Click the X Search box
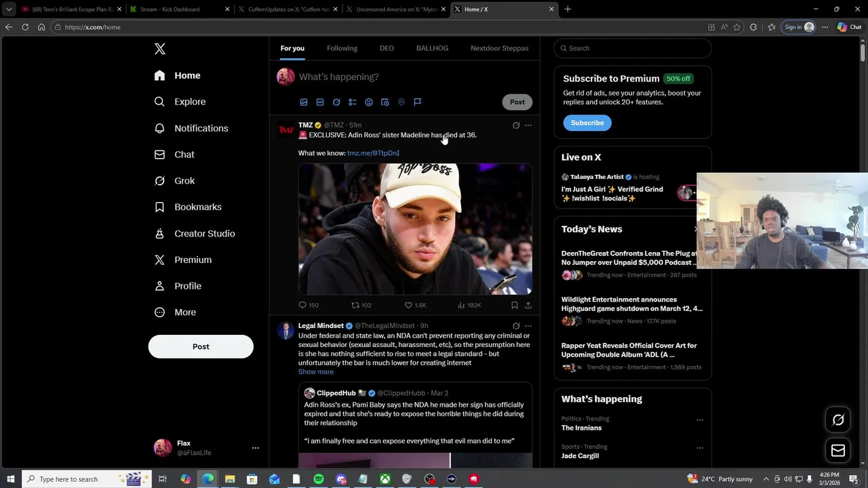Screen dimensions: 868x488 633,48
